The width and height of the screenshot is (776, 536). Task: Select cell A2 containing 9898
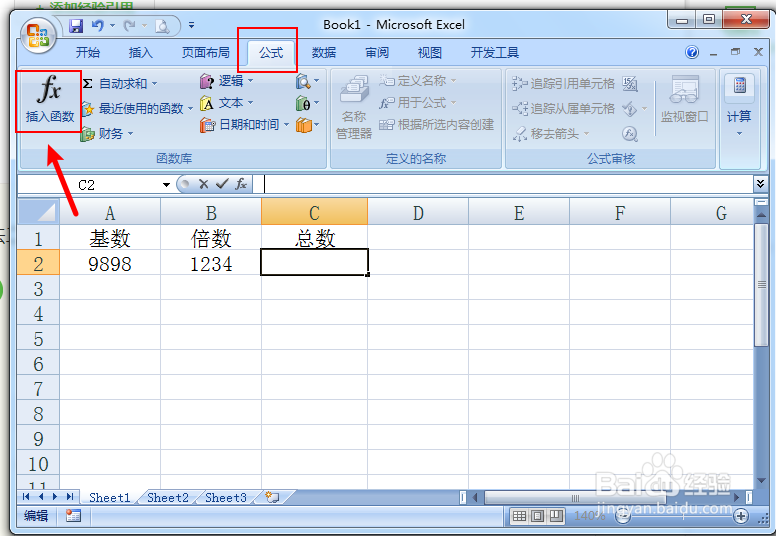pyautogui.click(x=110, y=263)
